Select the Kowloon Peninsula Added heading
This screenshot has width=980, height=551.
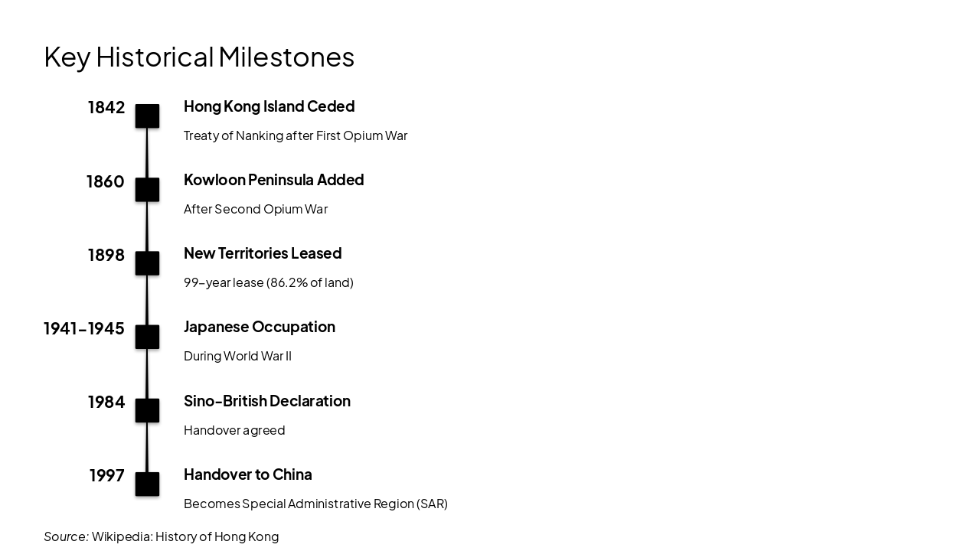pos(273,180)
